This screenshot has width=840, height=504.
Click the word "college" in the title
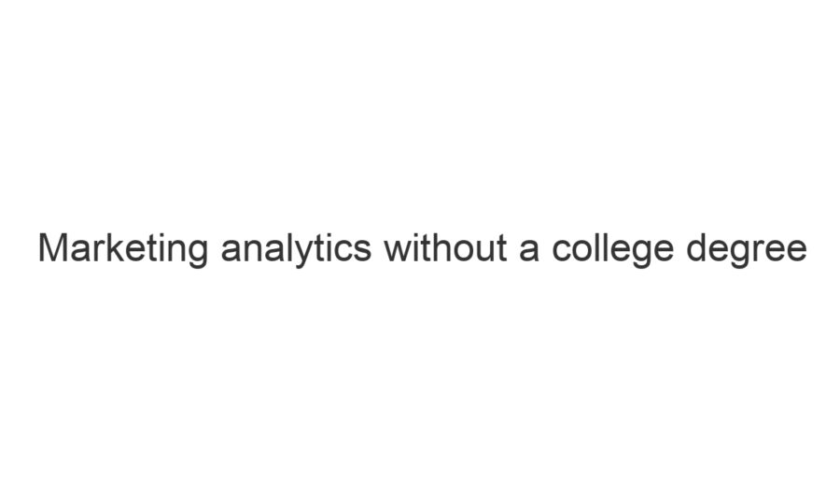(612, 249)
